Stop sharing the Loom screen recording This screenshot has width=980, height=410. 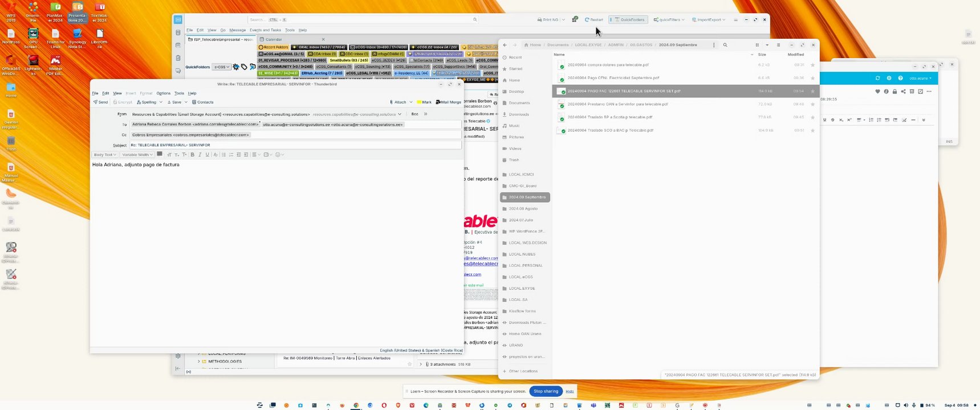point(546,391)
